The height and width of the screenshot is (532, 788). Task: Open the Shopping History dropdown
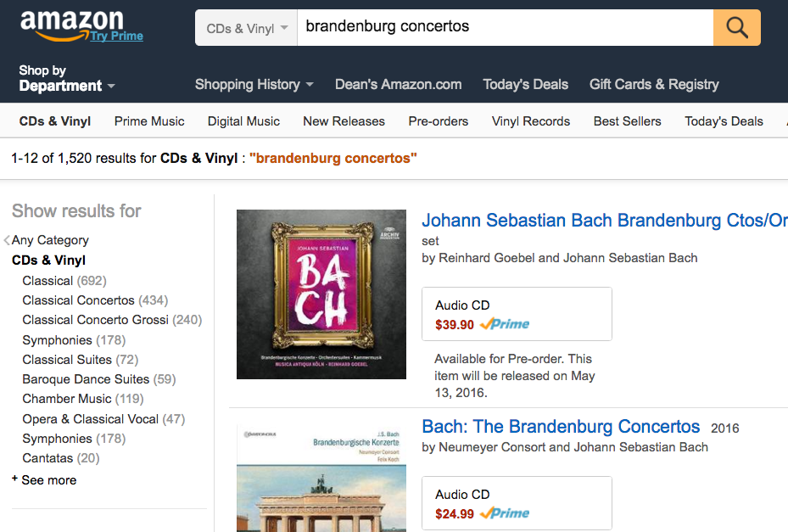pyautogui.click(x=254, y=84)
